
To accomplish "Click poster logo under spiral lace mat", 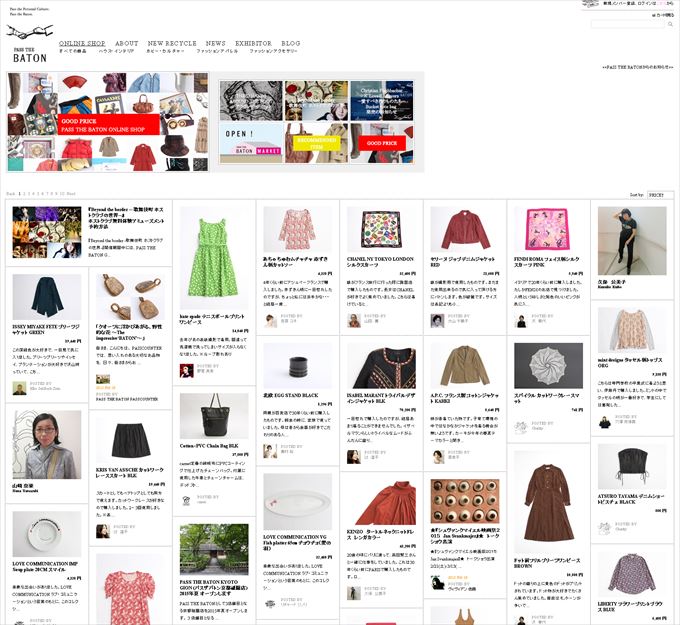I will point(521,428).
